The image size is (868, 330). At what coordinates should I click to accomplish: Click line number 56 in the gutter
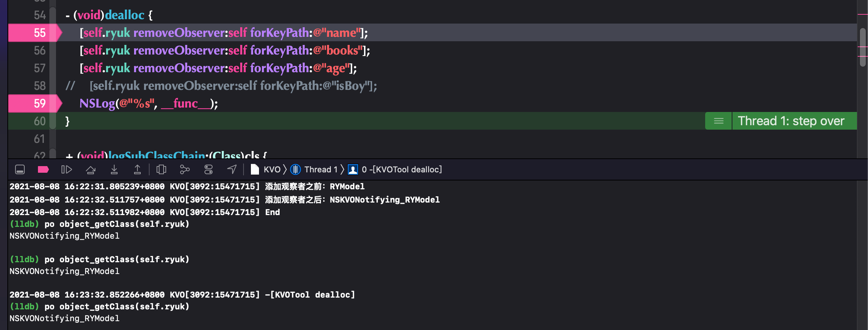[40, 50]
